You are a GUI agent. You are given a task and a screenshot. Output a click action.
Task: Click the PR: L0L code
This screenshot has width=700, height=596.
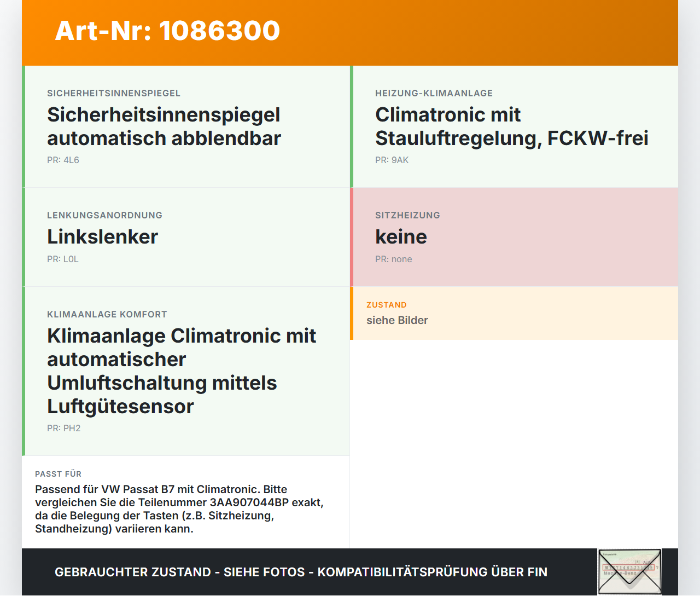[63, 259]
